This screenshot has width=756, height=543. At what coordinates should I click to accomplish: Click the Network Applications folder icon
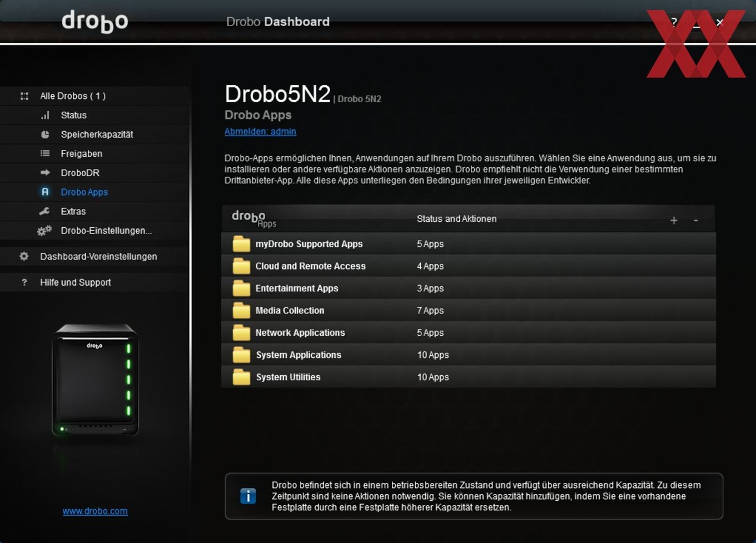point(241,333)
